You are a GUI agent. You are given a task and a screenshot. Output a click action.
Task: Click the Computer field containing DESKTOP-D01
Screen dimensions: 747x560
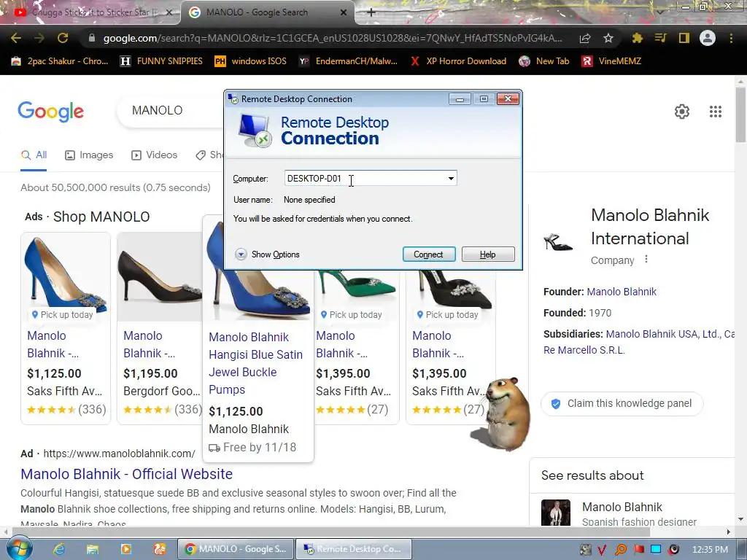(371, 179)
